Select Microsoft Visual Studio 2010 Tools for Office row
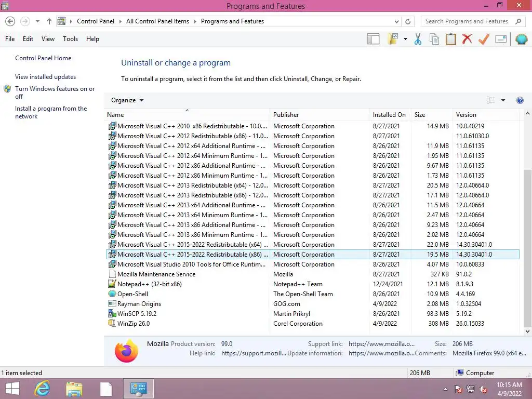 pos(313,264)
